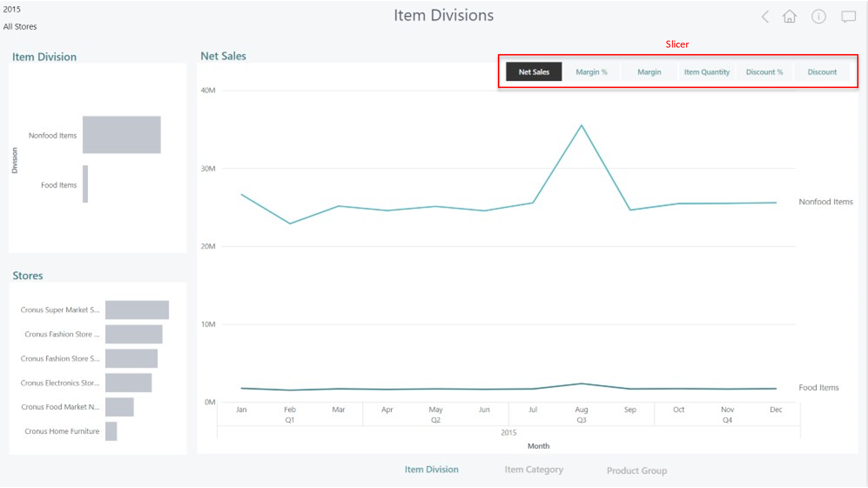Click the Nonfood Items bar
This screenshot has height=488, width=868.
[x=122, y=135]
